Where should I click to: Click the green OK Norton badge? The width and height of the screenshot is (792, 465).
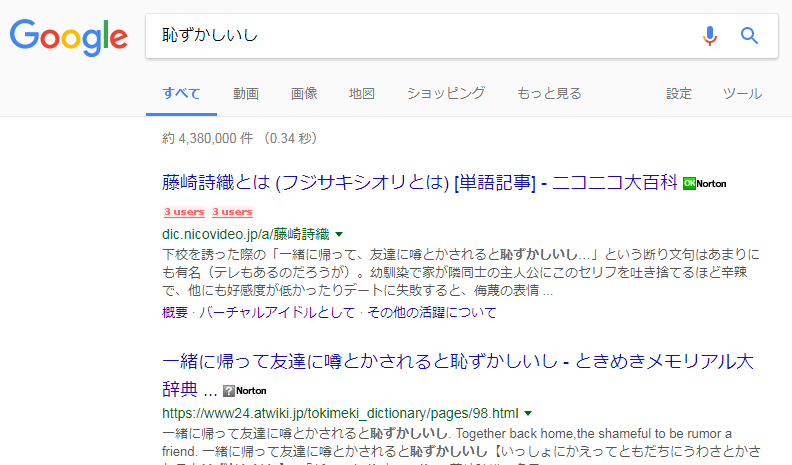[705, 184]
